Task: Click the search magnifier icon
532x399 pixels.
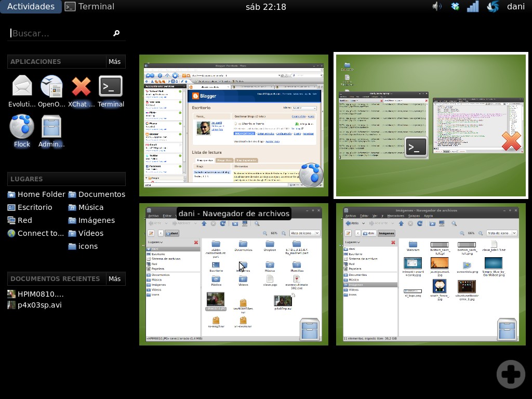Action: click(x=116, y=33)
